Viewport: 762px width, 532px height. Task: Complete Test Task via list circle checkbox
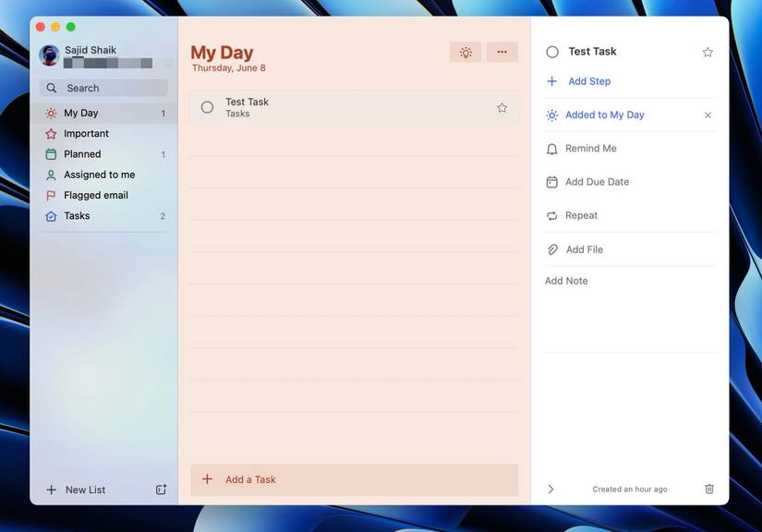click(207, 107)
